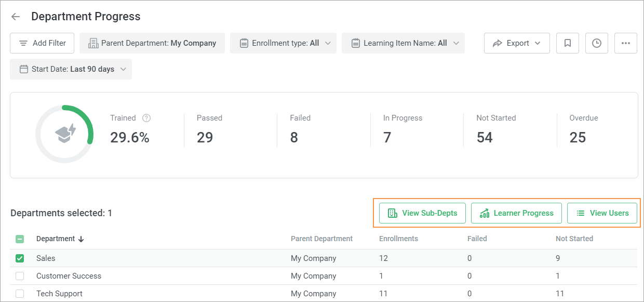644x302 pixels.
Task: Open Learner Progress report
Action: coord(516,213)
